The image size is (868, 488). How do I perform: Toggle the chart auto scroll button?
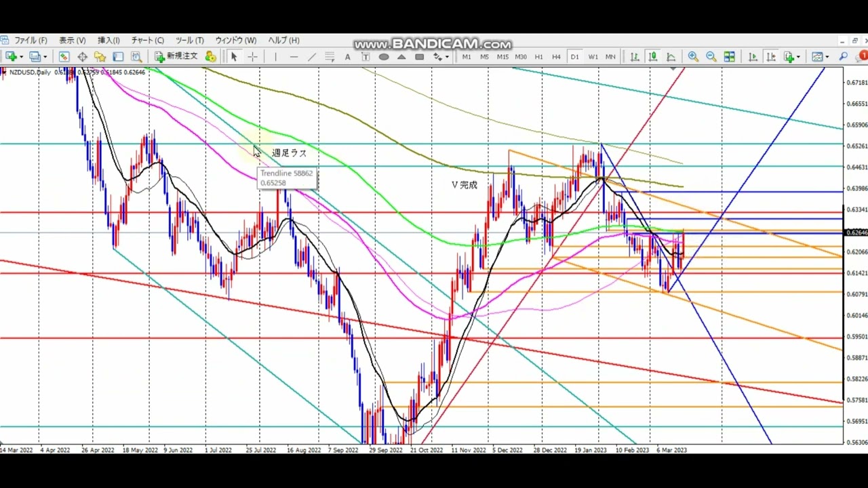[753, 57]
